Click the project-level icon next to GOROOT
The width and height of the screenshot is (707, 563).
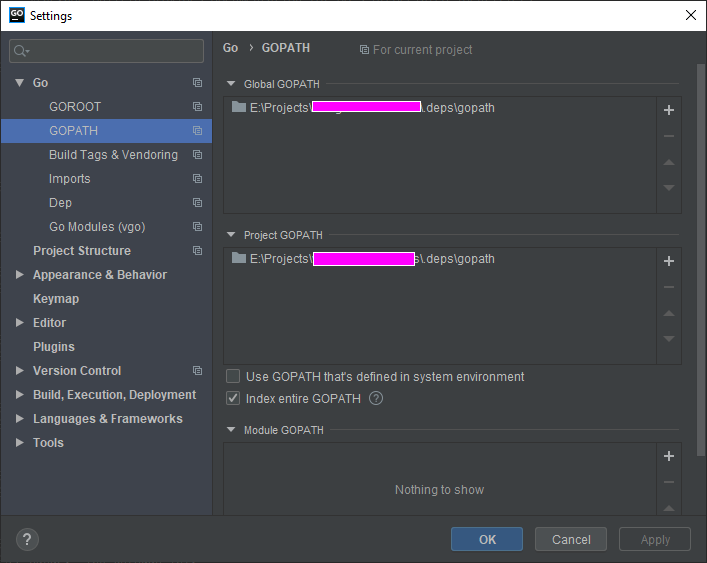[x=197, y=106]
